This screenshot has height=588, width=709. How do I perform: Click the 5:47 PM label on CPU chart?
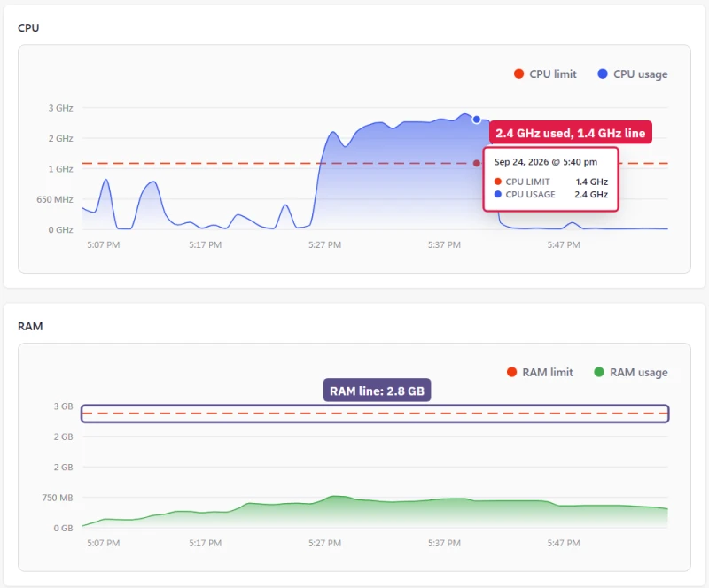point(564,245)
